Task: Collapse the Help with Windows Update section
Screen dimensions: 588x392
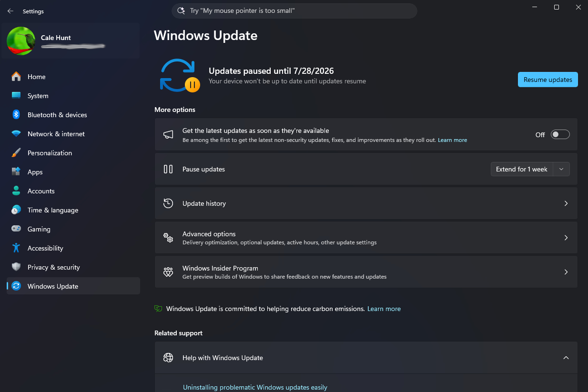Action: [x=566, y=358]
